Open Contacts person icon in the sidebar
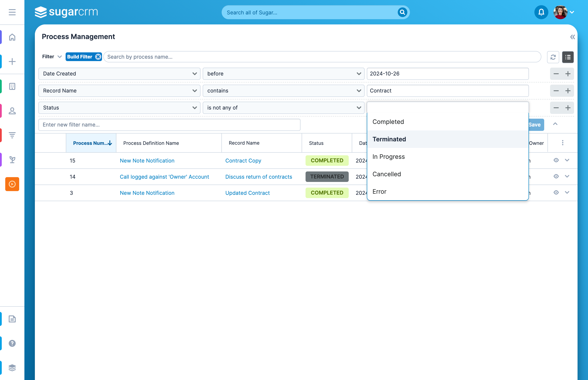This screenshot has width=588, height=380. click(x=12, y=111)
